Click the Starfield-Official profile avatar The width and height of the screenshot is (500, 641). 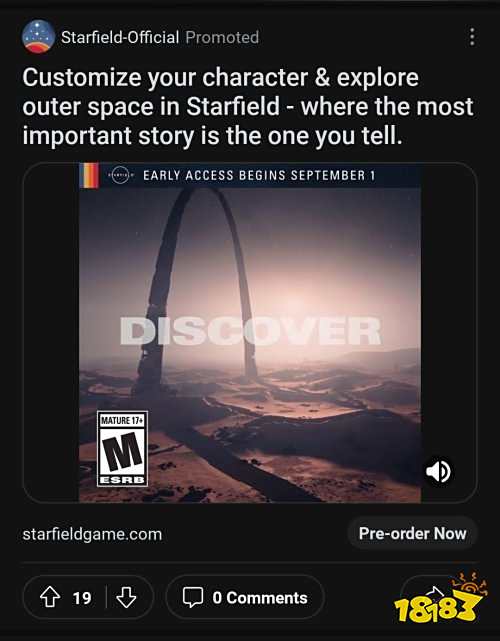[x=38, y=37]
